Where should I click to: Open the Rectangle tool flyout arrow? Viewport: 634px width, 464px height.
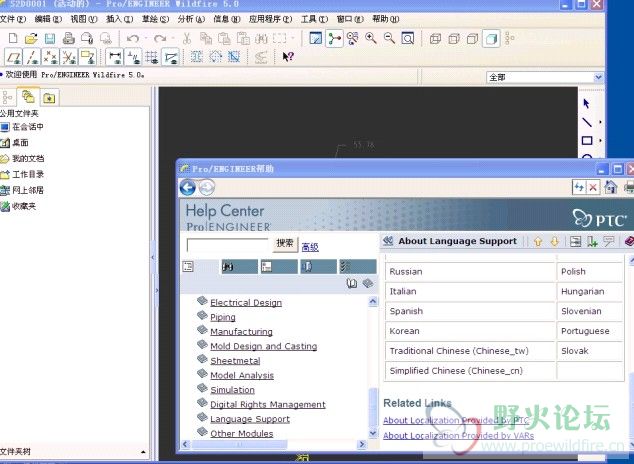tap(600, 141)
